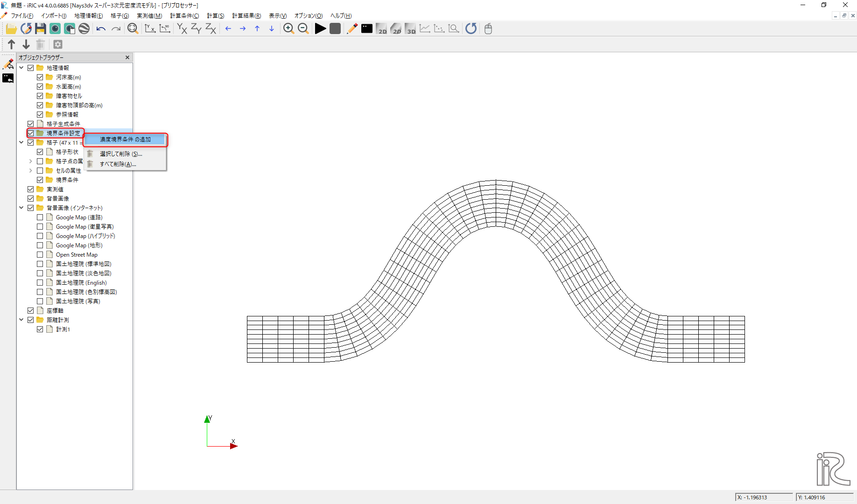Click the rotate 90 degrees icon
This screenshot has height=504, width=857.
pyautogui.click(x=164, y=29)
